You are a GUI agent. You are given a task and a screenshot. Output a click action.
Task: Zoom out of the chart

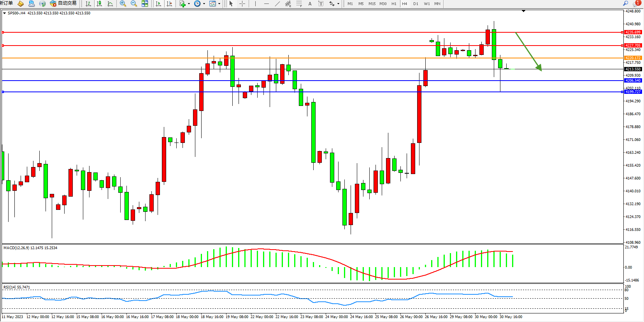(x=134, y=4)
